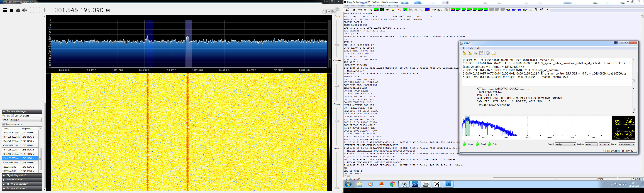Click PlanePlotter stop processing icon
This screenshot has width=644, height=193.
[x=354, y=10]
